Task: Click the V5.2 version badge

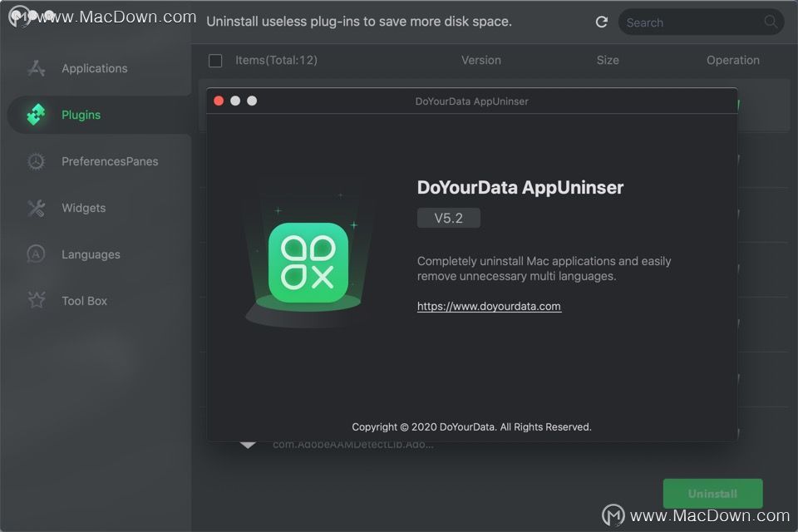Action: point(448,218)
